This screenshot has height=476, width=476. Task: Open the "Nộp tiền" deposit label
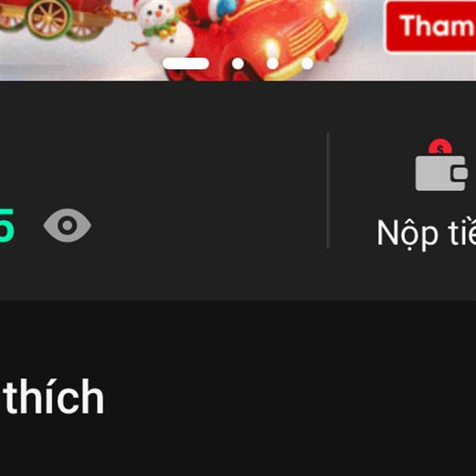click(x=426, y=233)
